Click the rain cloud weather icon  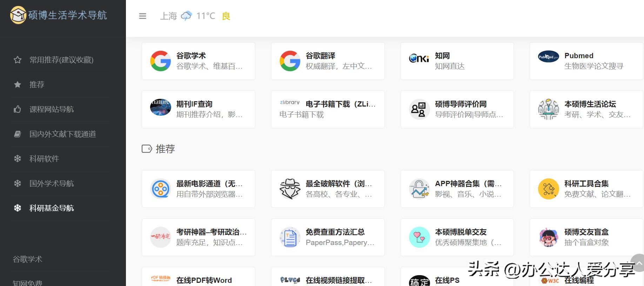click(x=186, y=16)
